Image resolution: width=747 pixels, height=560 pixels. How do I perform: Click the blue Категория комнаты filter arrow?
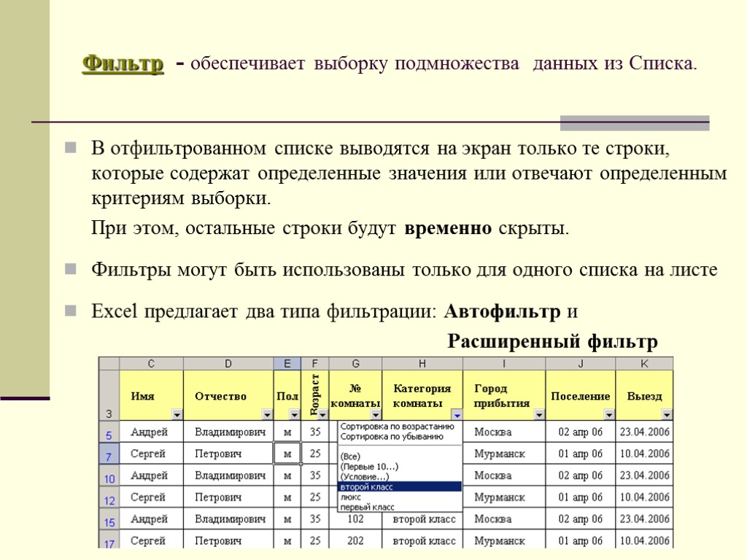[x=457, y=414]
